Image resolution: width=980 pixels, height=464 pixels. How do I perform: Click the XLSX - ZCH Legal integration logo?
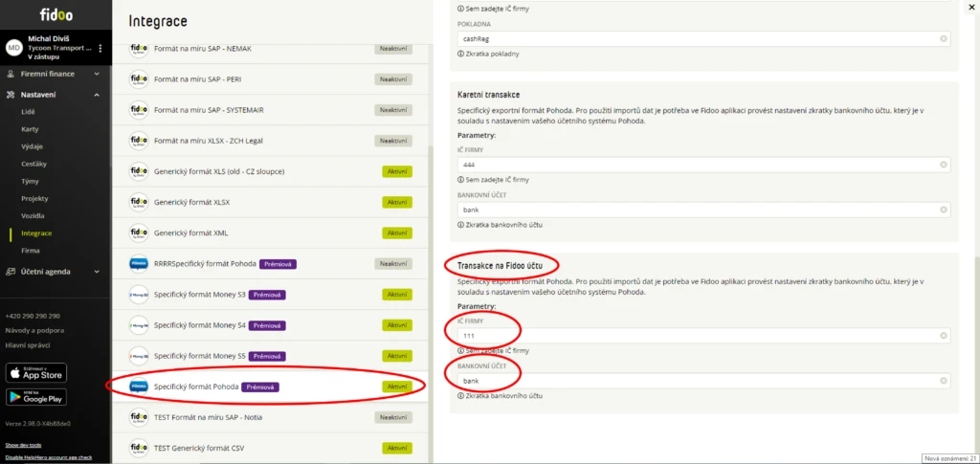pos(139,141)
